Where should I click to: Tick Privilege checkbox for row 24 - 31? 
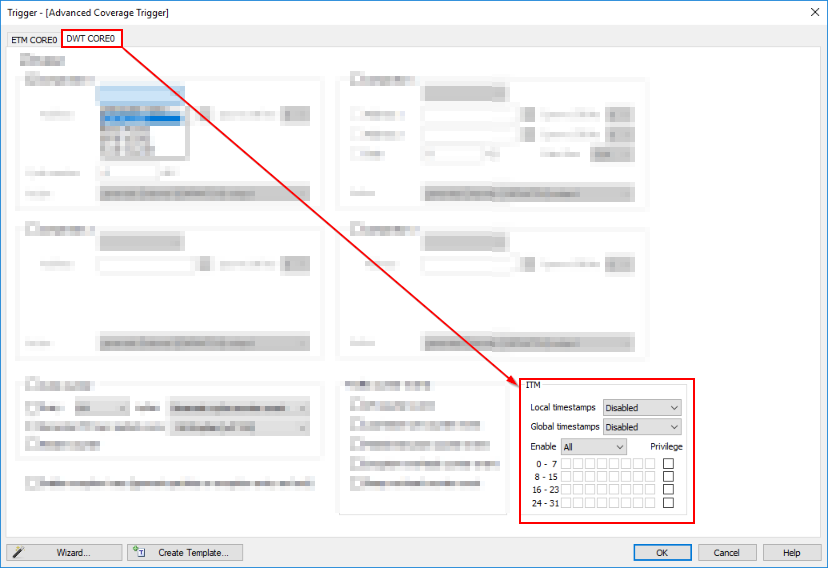[x=668, y=503]
